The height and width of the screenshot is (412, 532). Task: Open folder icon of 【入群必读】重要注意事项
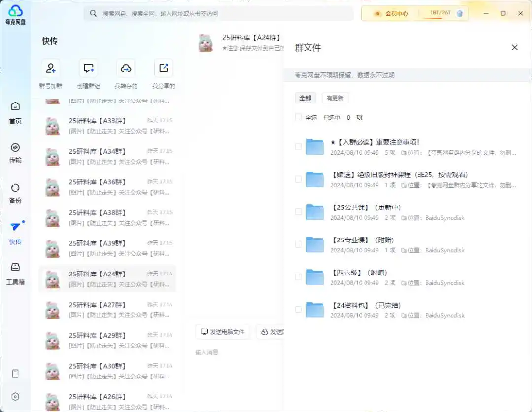315,146
